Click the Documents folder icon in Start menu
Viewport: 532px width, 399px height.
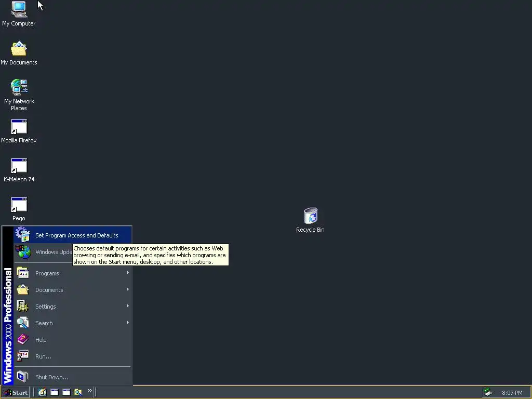pos(23,289)
